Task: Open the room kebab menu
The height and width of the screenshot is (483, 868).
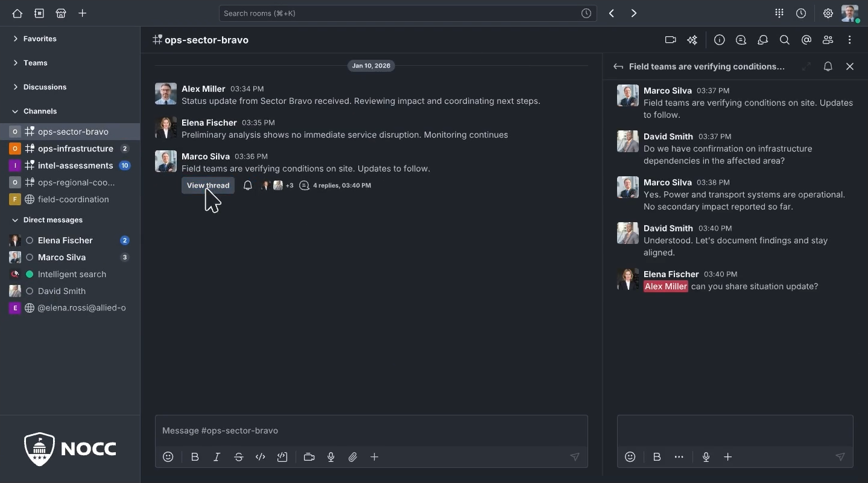Action: click(x=850, y=40)
